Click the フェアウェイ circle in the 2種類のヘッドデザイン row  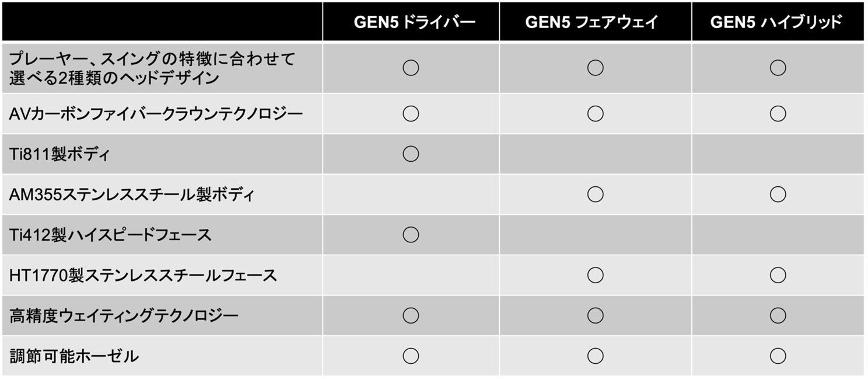pyautogui.click(x=595, y=68)
